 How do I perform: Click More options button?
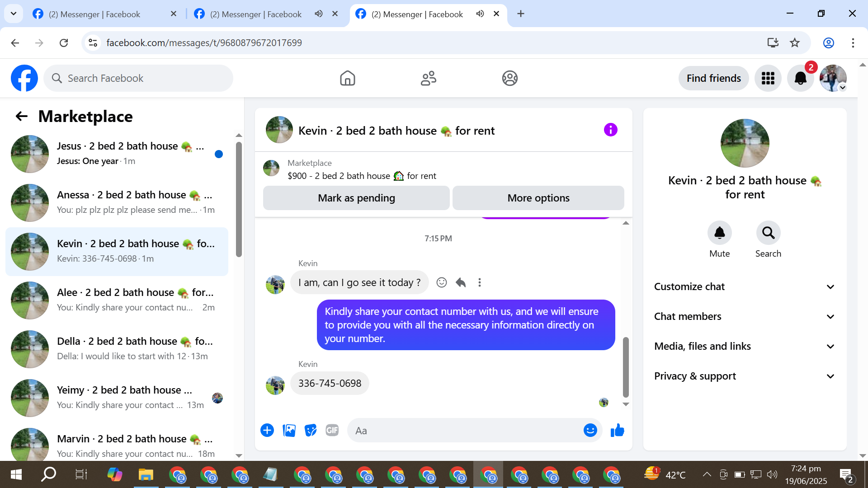pyautogui.click(x=538, y=198)
